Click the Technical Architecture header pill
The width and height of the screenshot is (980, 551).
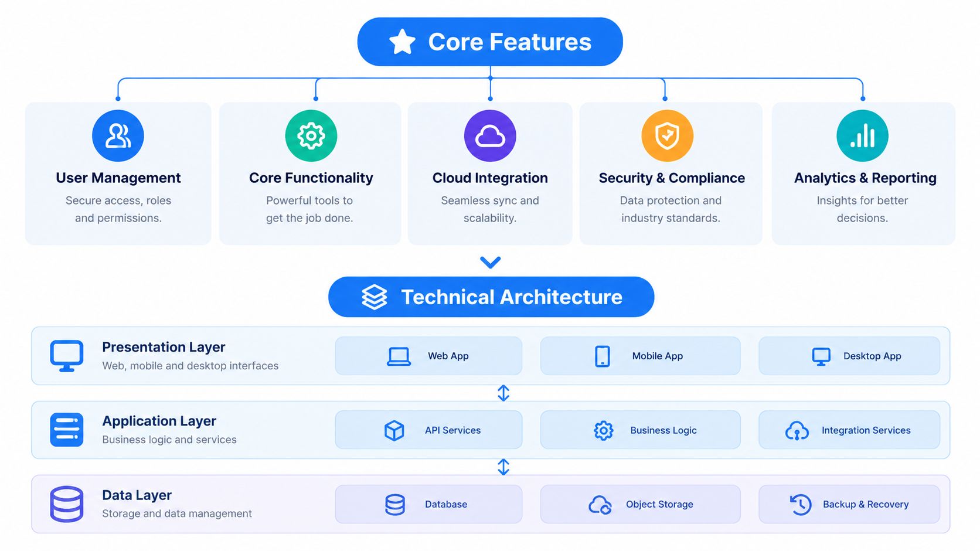[x=491, y=297]
